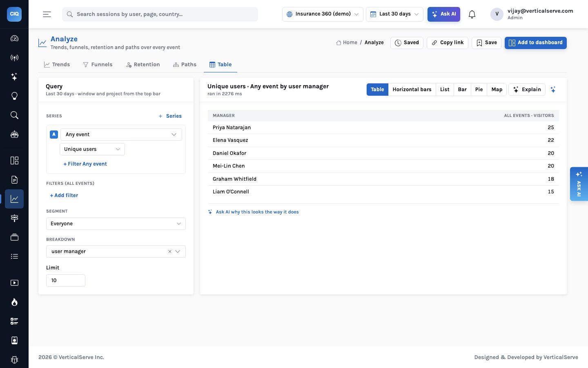
Task: Open the dashboards layout sidebar icon
Action: coord(14,160)
